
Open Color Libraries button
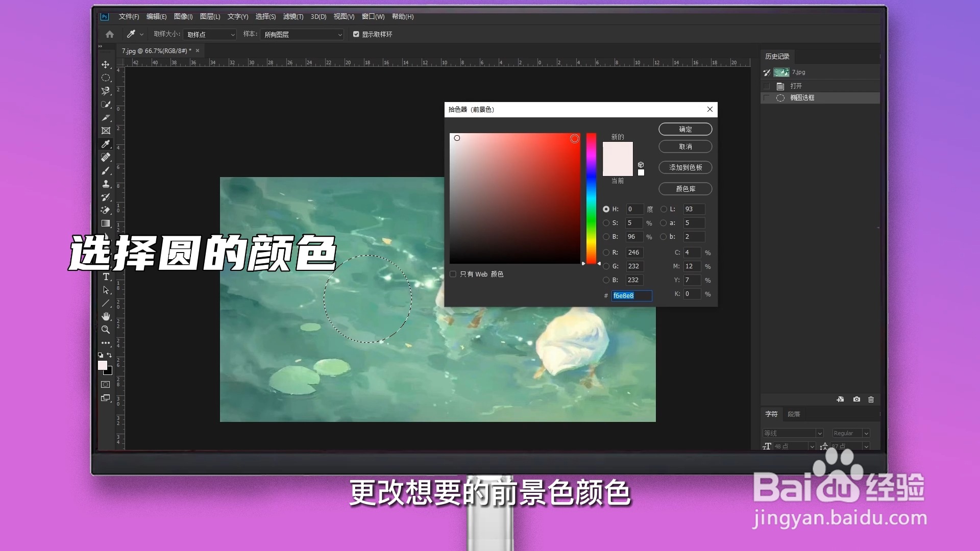(x=685, y=189)
